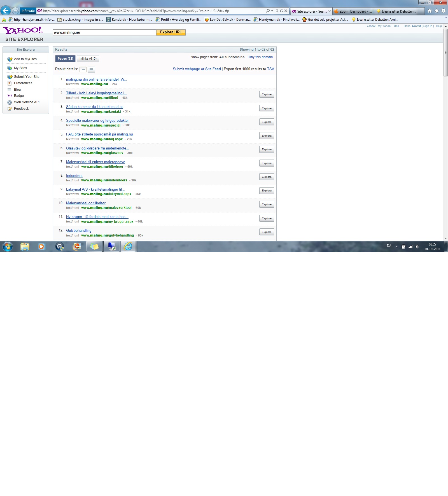
Task: Click Only this domain link
Action: pyautogui.click(x=260, y=57)
